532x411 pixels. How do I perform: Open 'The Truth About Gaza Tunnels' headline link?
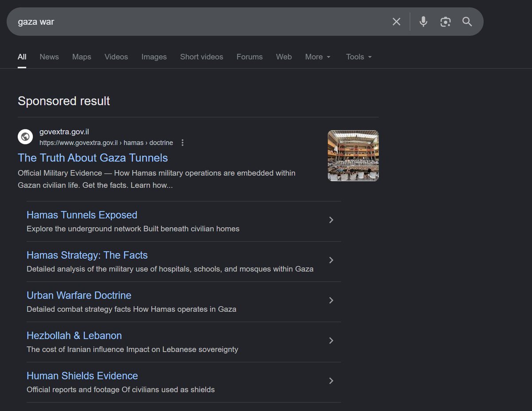93,158
